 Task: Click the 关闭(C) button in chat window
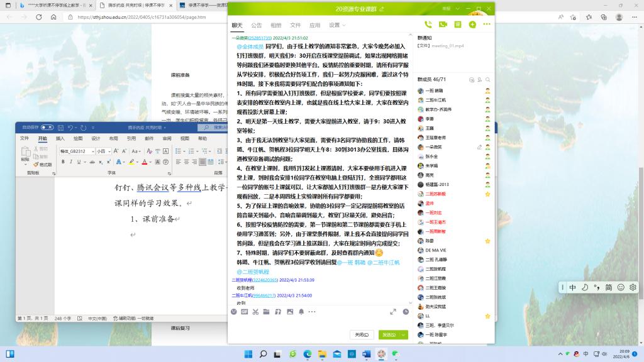[x=362, y=335]
